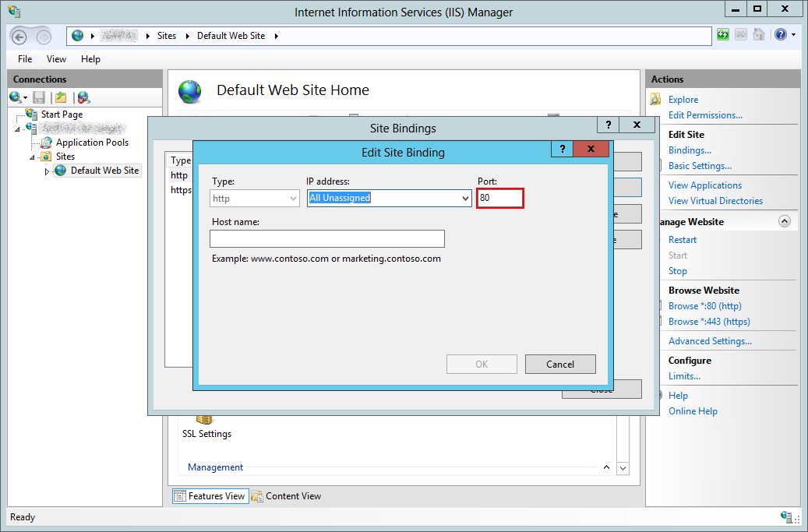808x532 pixels.
Task: Select Application Pools in the tree
Action: pyautogui.click(x=92, y=143)
